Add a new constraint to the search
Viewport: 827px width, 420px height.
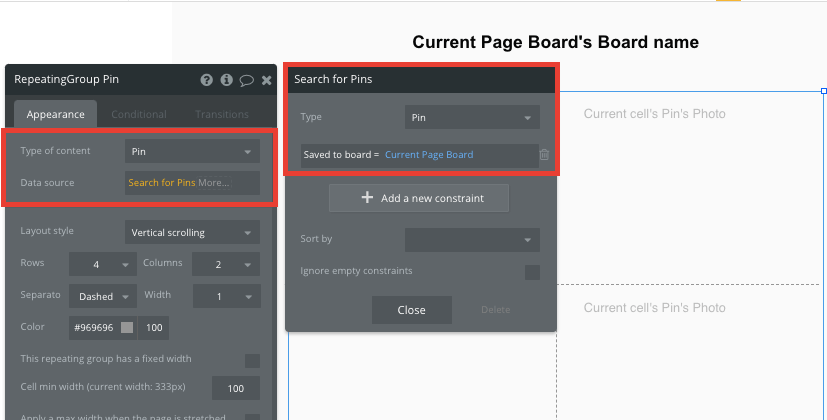tap(419, 198)
